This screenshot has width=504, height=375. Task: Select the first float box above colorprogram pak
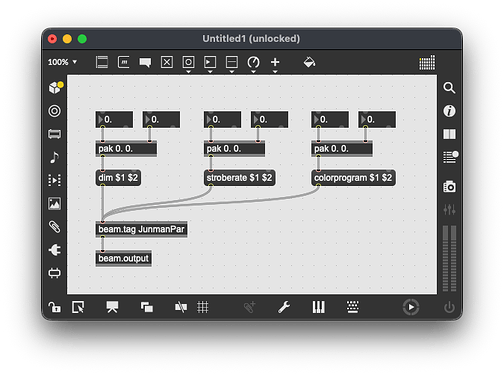click(x=330, y=119)
